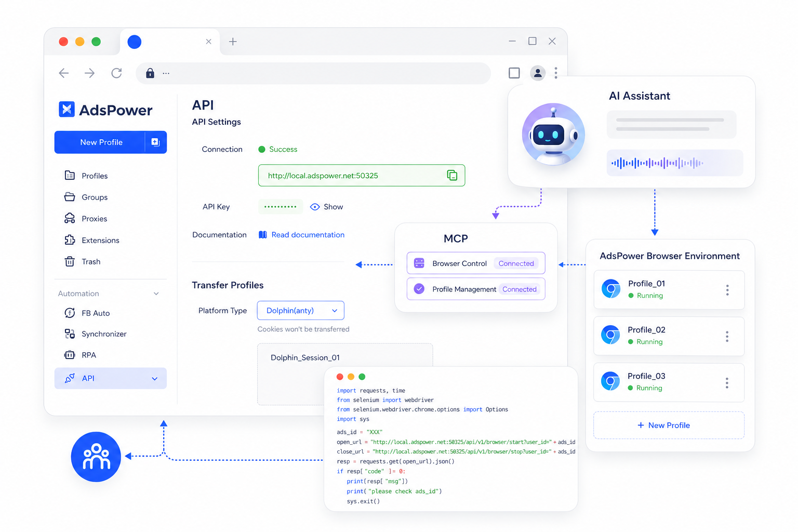Screen dimensions: 798x532
Task: Open Profile_01 options menu
Action: [x=727, y=290]
